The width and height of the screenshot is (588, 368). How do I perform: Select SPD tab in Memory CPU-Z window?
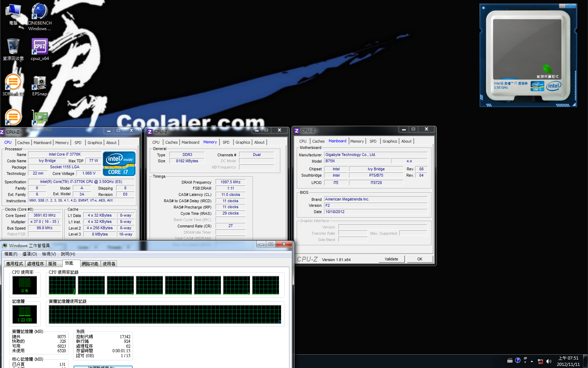pos(226,142)
